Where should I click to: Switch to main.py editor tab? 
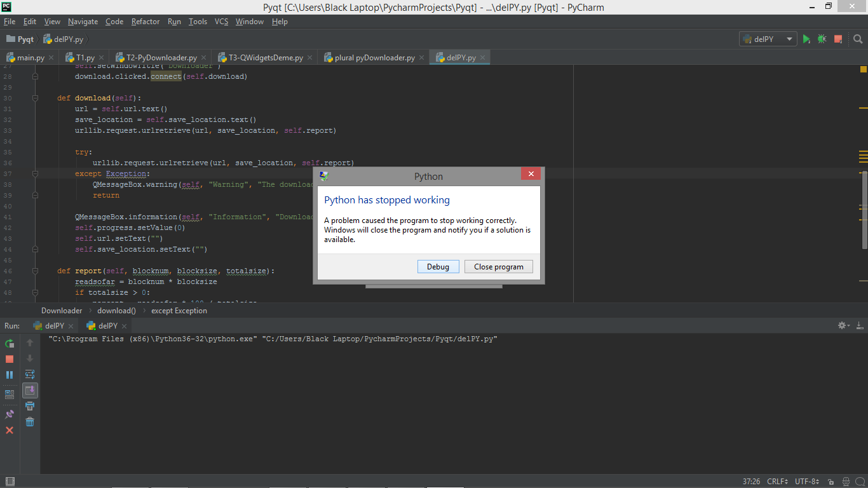[x=31, y=58]
